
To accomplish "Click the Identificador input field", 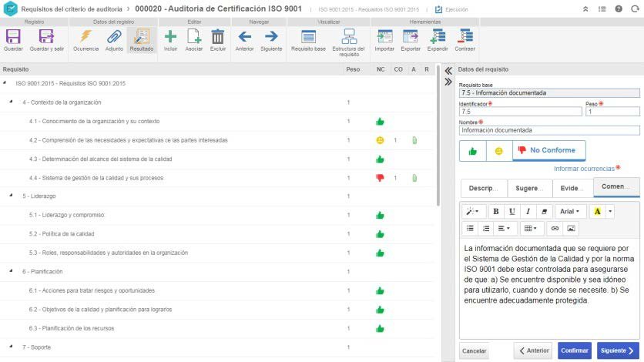I will pos(521,112).
